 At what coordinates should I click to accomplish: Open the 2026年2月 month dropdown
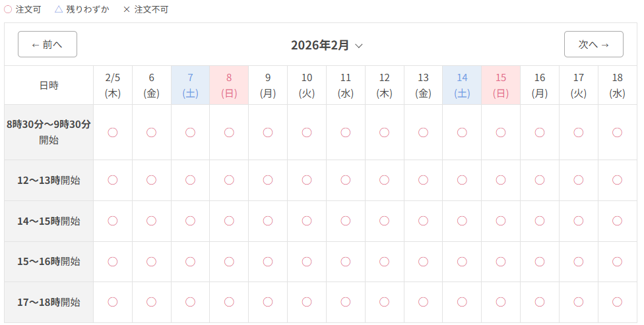[321, 45]
